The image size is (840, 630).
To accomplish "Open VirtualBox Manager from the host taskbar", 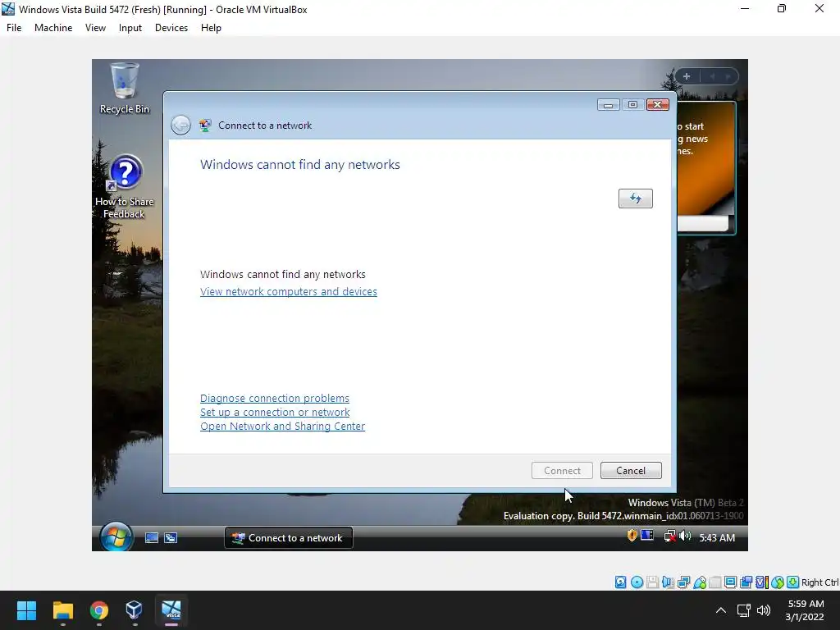I will tap(135, 610).
